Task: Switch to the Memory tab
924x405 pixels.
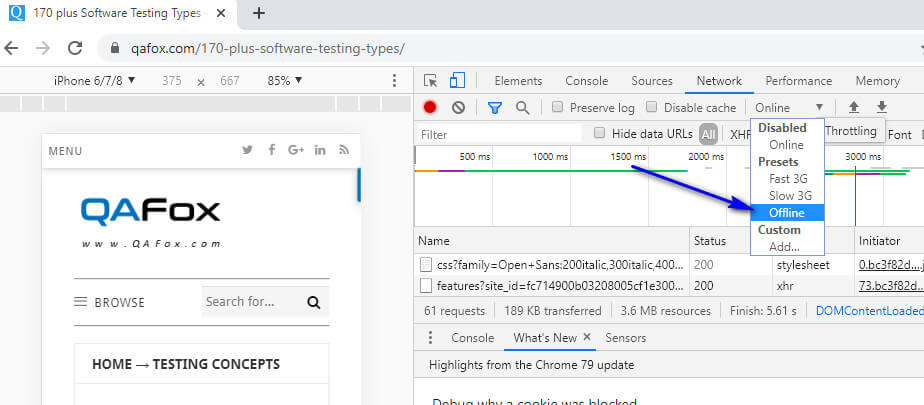Action: (x=877, y=81)
